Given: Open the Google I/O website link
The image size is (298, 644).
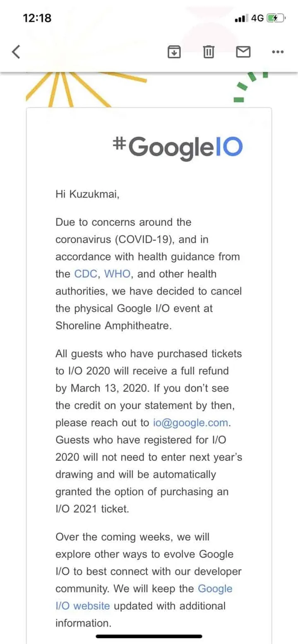Looking at the screenshot, I should pyautogui.click(x=144, y=597).
